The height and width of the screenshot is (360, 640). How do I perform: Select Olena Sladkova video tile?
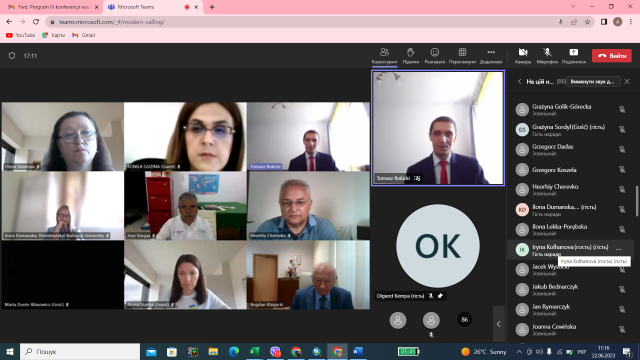pyautogui.click(x=62, y=136)
